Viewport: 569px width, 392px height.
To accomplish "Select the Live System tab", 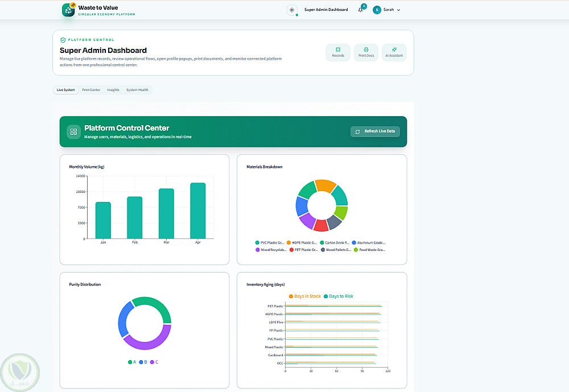I will [x=65, y=90].
